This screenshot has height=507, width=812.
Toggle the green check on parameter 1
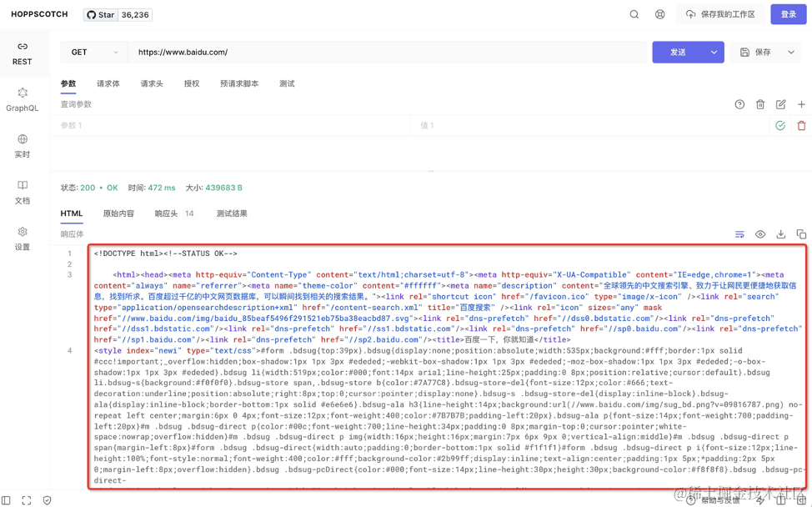(780, 125)
